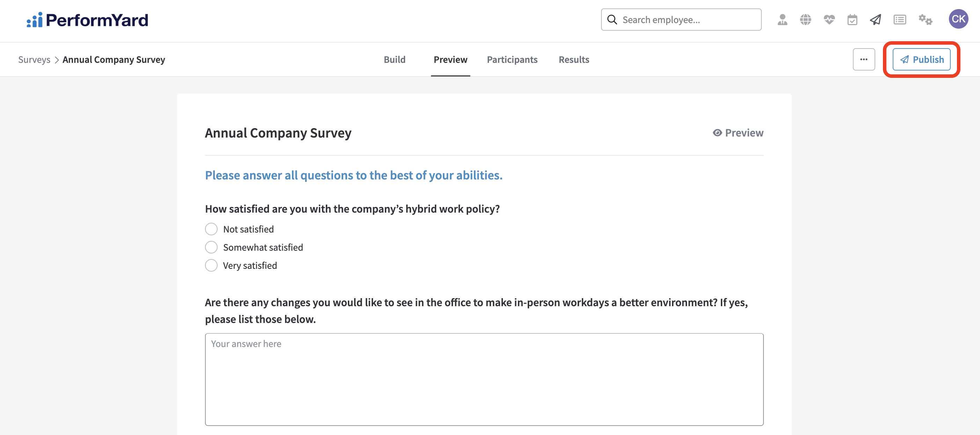Screen dimensions: 980x435
Task: Click the PerformYard logo
Action: 88,20
